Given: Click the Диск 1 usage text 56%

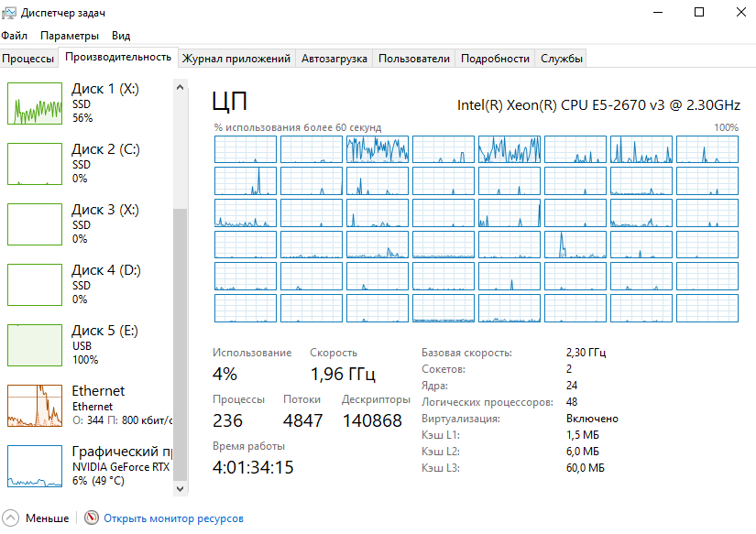Looking at the screenshot, I should pyautogui.click(x=82, y=118).
